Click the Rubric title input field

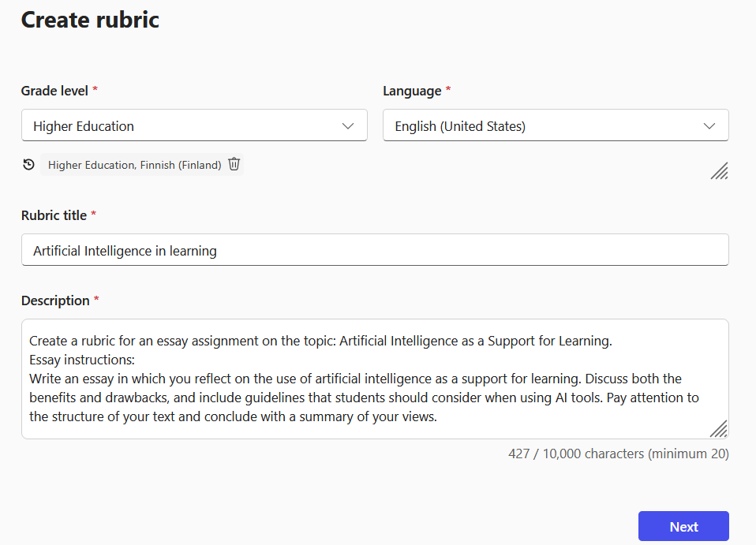375,249
